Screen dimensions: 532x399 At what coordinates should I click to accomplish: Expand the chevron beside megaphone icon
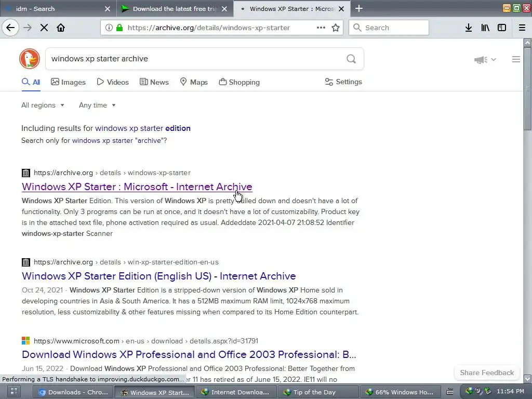(x=494, y=59)
